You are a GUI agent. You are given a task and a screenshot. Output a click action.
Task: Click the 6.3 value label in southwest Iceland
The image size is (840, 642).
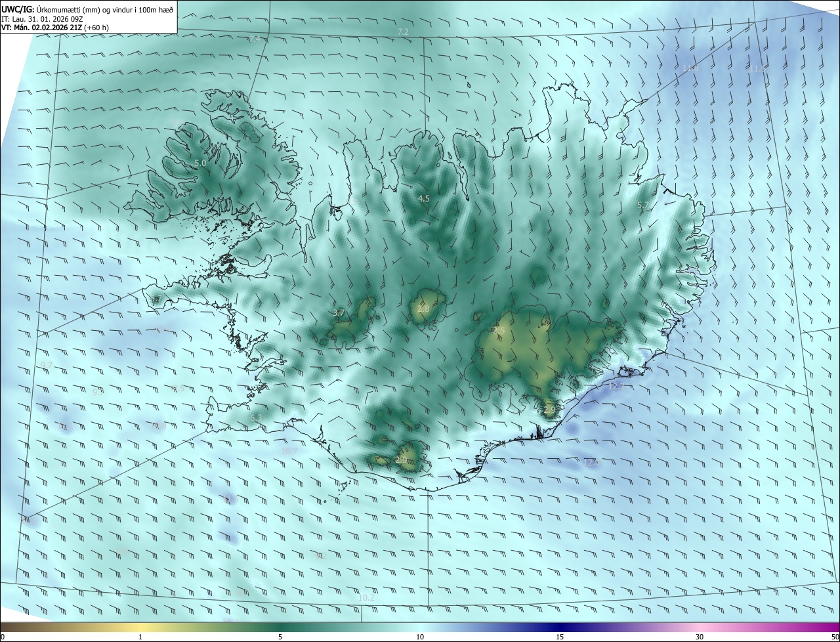256,417
